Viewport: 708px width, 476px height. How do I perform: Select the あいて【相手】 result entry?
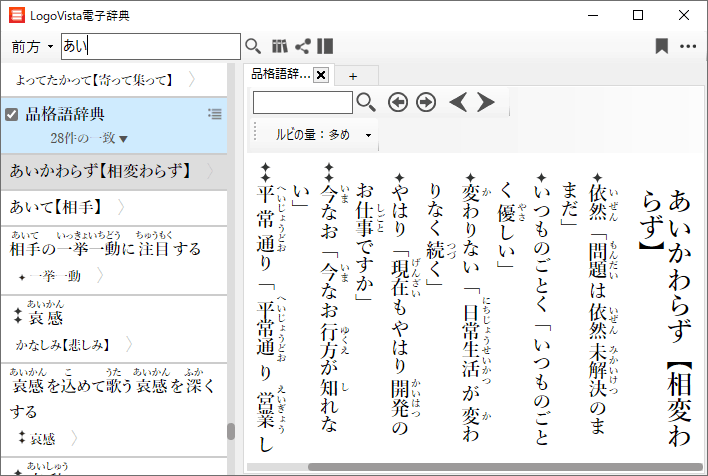[x=56, y=207]
